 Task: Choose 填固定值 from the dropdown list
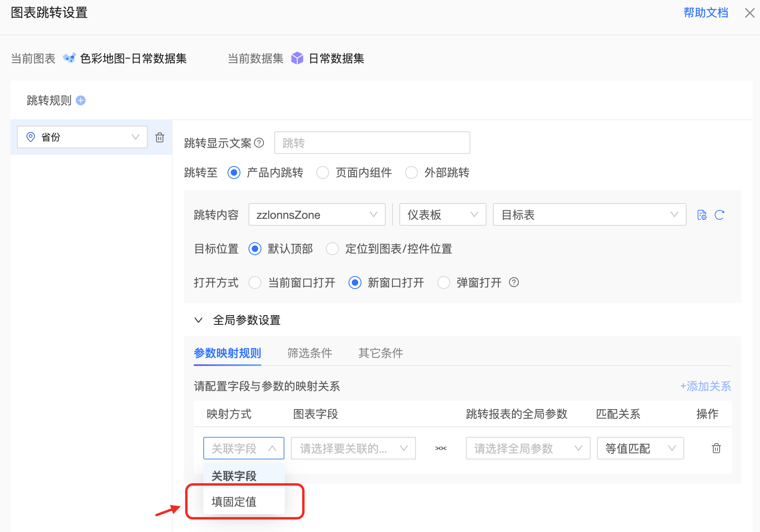click(234, 502)
